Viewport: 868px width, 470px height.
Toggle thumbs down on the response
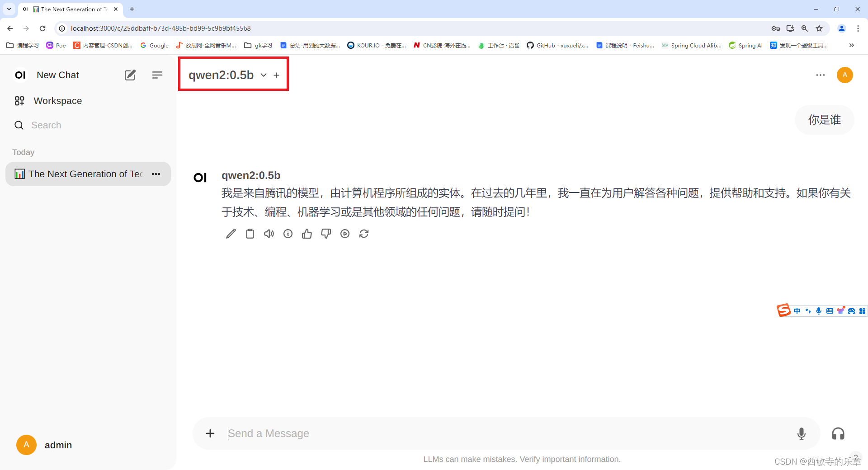click(326, 234)
